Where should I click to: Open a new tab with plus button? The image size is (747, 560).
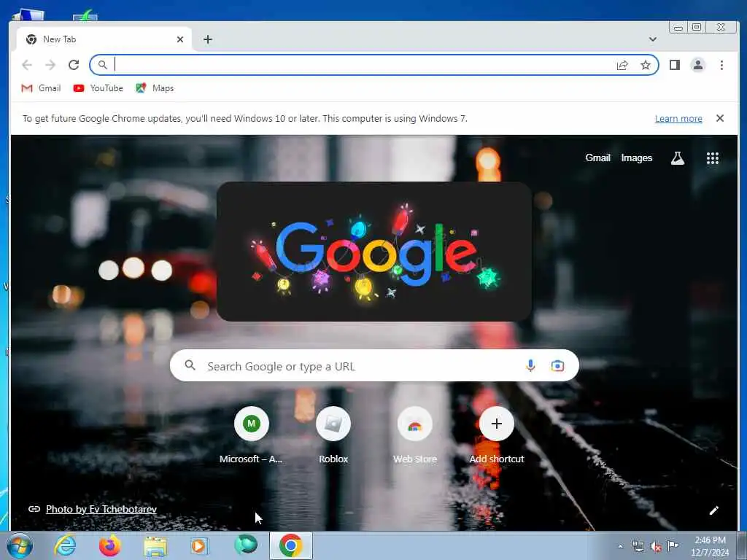tap(208, 39)
